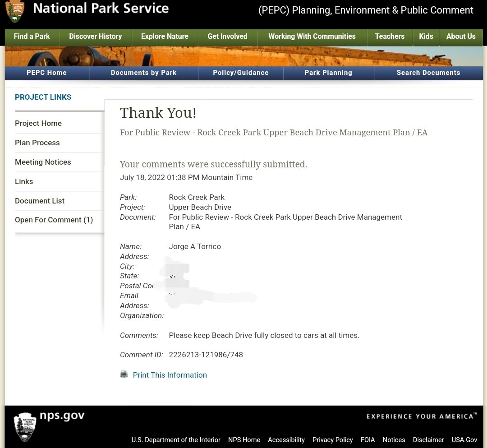Viewport: 487px width, 448px height.
Task: Open U.S. Department of the Interior link
Action: (176, 440)
